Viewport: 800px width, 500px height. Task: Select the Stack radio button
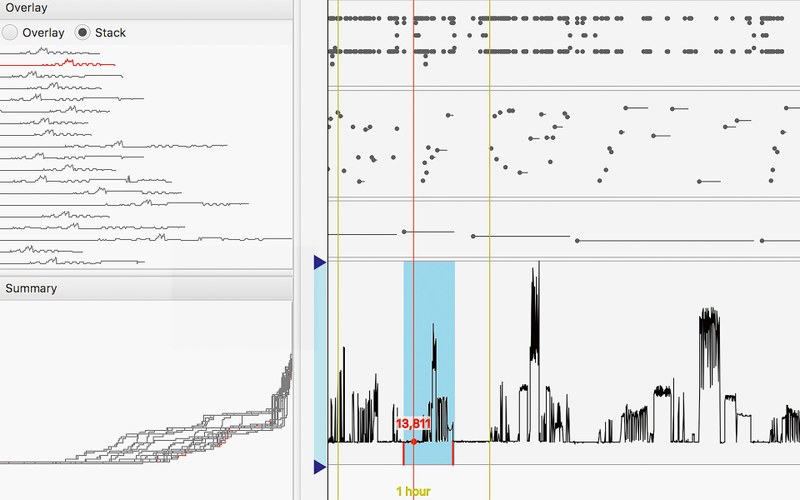[x=84, y=33]
